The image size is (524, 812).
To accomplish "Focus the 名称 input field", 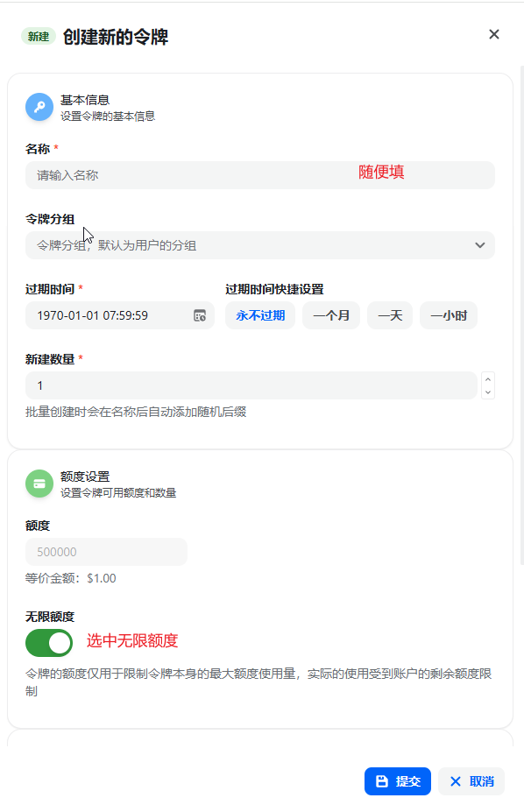I will [260, 175].
